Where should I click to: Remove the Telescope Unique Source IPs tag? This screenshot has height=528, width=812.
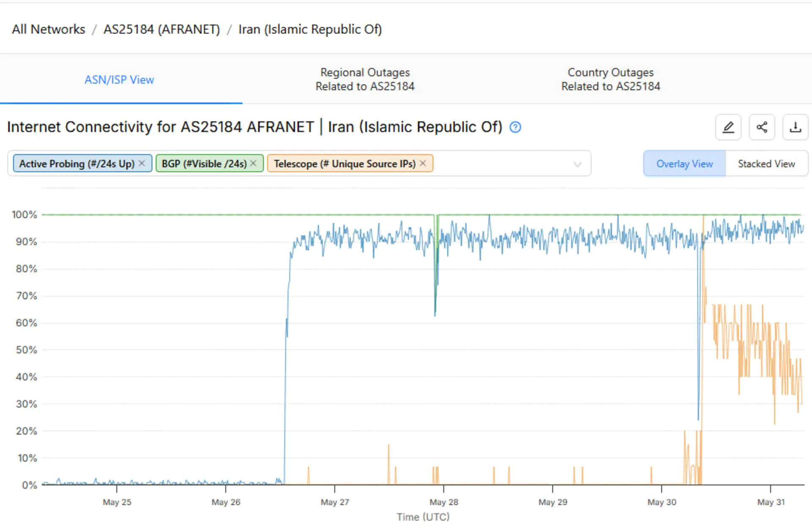point(422,163)
